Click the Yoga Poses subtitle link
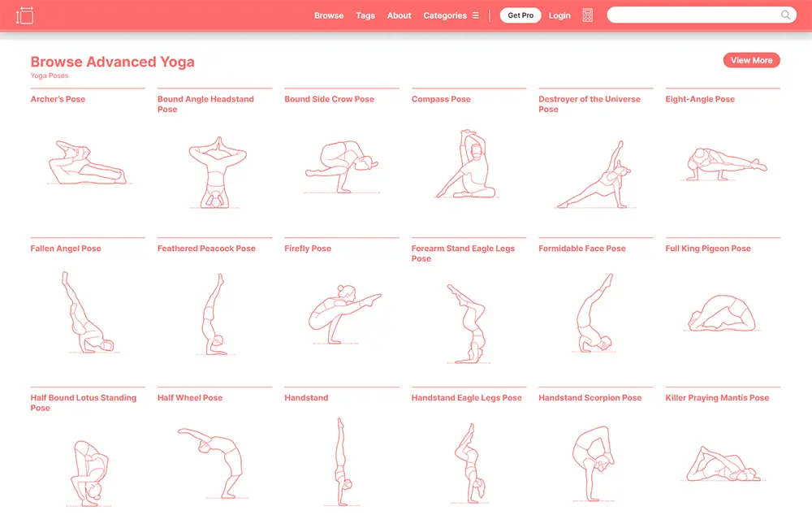This screenshot has width=812, height=528. [50, 76]
